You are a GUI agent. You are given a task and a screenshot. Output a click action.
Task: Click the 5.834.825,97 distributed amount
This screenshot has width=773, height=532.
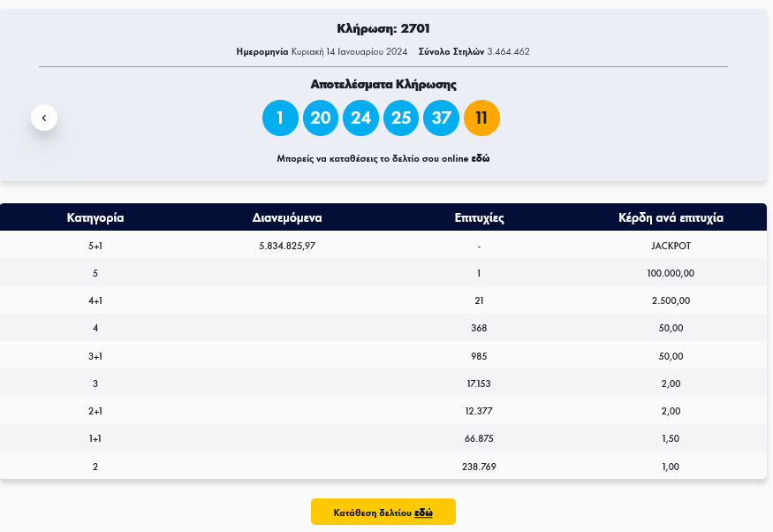coord(287,246)
